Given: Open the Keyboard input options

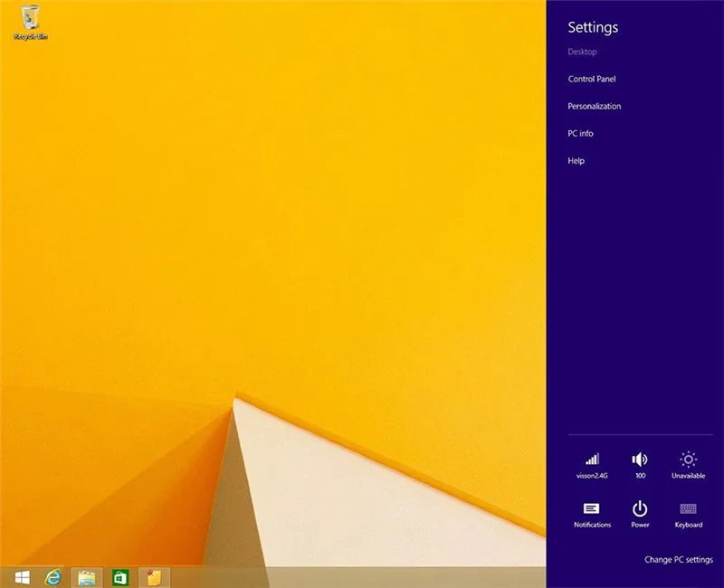Looking at the screenshot, I should 688,515.
